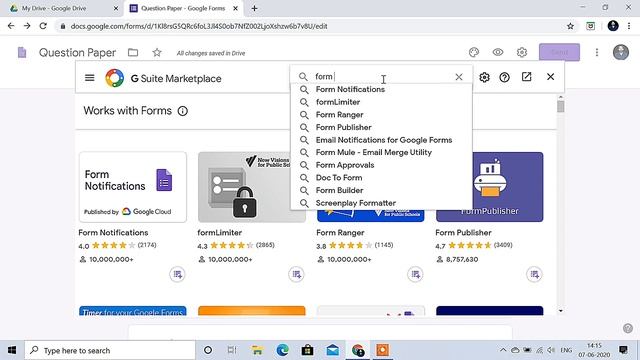Open the Forms home icon
This screenshot has width=640, height=360.
click(x=22, y=52)
